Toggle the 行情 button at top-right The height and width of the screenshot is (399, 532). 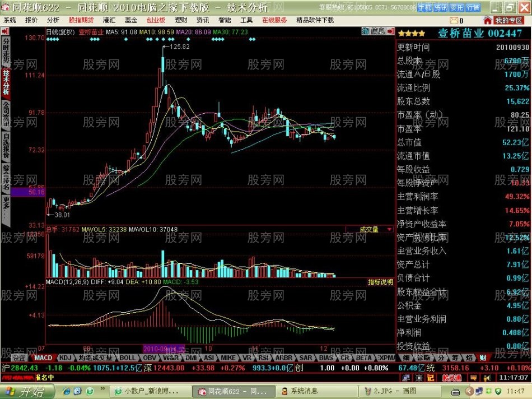pos(473,6)
